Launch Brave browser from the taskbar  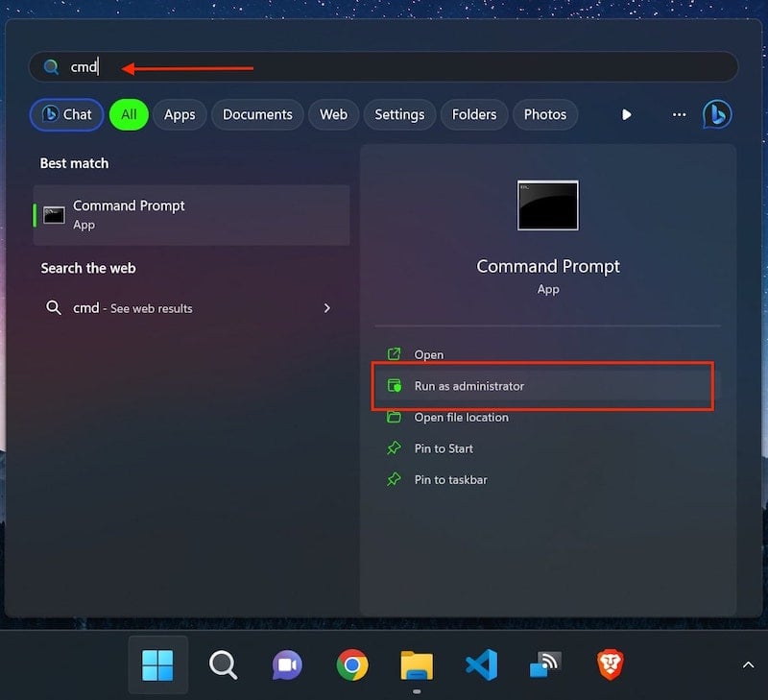click(x=611, y=664)
